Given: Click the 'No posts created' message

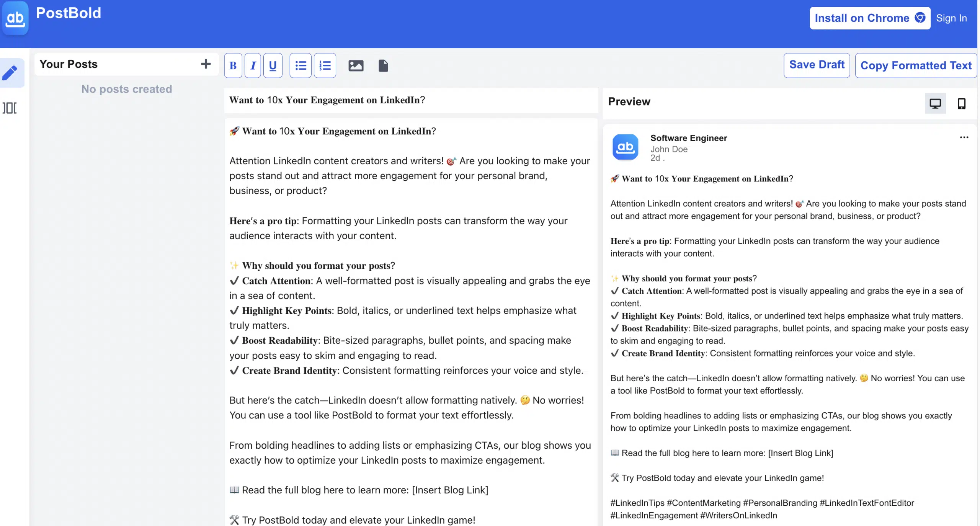Looking at the screenshot, I should [127, 89].
